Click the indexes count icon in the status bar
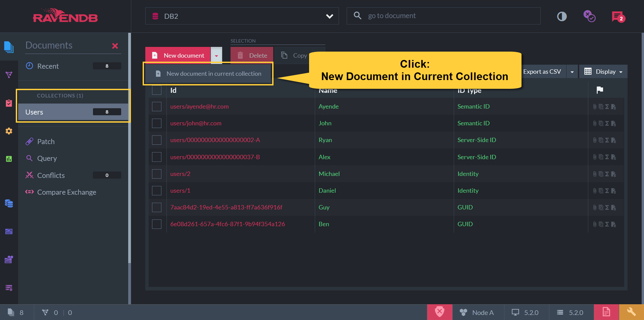Viewport: 644px width, 320px height. pyautogui.click(x=45, y=312)
